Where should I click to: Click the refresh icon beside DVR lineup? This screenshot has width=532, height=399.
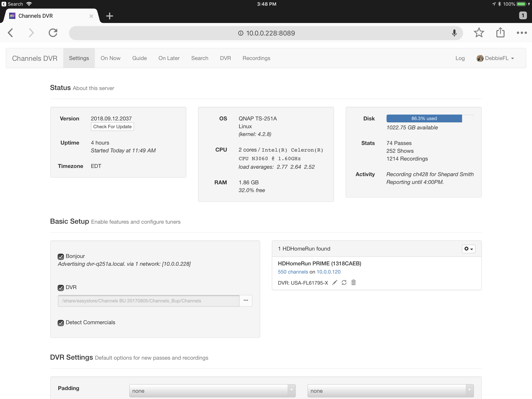click(x=344, y=282)
